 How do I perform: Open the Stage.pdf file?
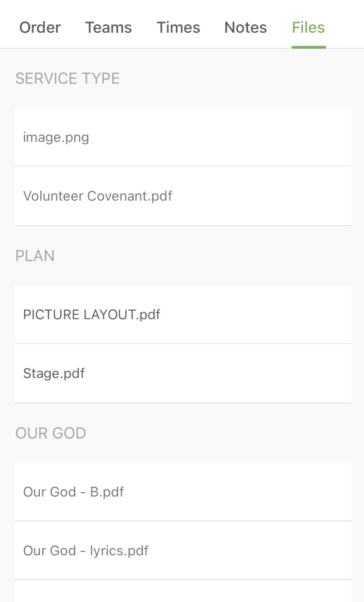(183, 373)
